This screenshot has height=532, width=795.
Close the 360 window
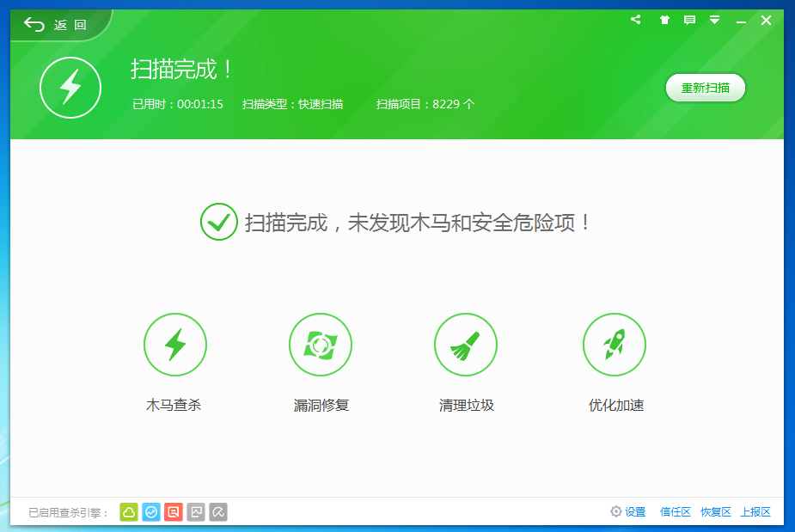pyautogui.click(x=766, y=21)
